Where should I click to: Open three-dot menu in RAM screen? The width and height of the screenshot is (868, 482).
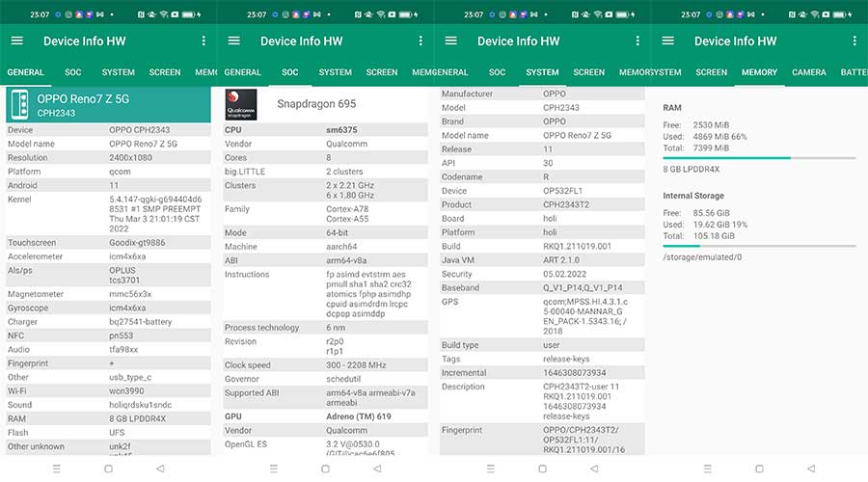854,40
